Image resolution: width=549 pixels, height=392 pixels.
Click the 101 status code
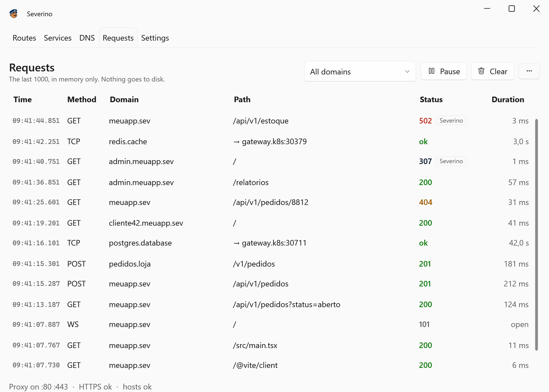tap(424, 324)
